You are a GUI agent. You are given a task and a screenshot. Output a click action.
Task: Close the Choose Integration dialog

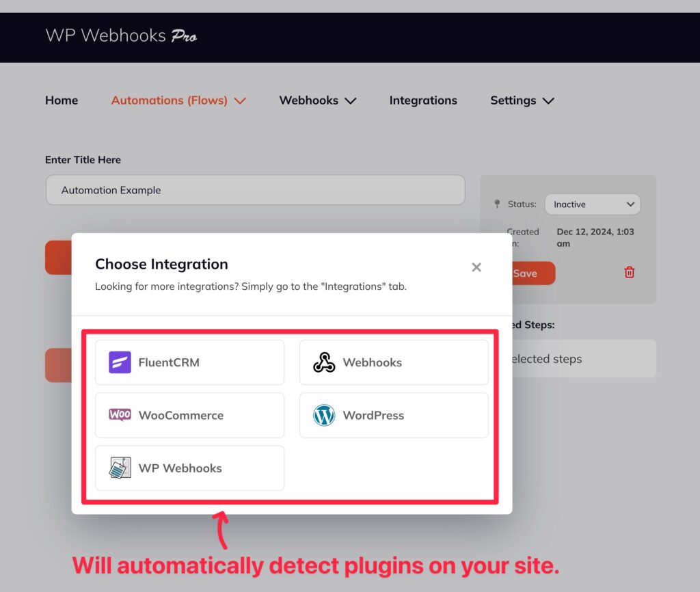coord(476,267)
